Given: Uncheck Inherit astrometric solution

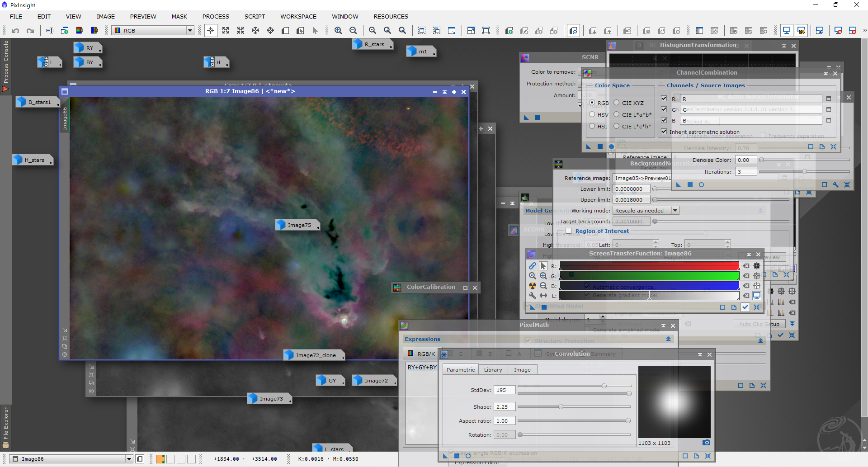Looking at the screenshot, I should click(x=664, y=132).
